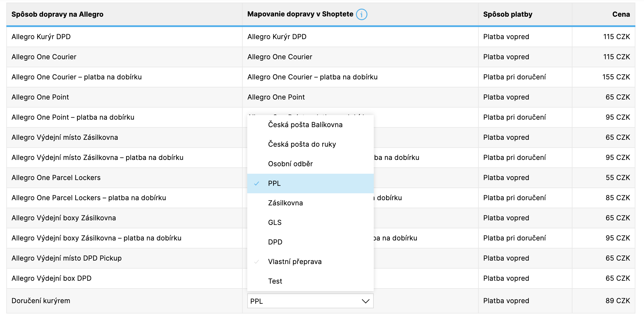This screenshot has width=644, height=325.
Task: Click Allegro One Point mapping value
Action: pyautogui.click(x=276, y=97)
